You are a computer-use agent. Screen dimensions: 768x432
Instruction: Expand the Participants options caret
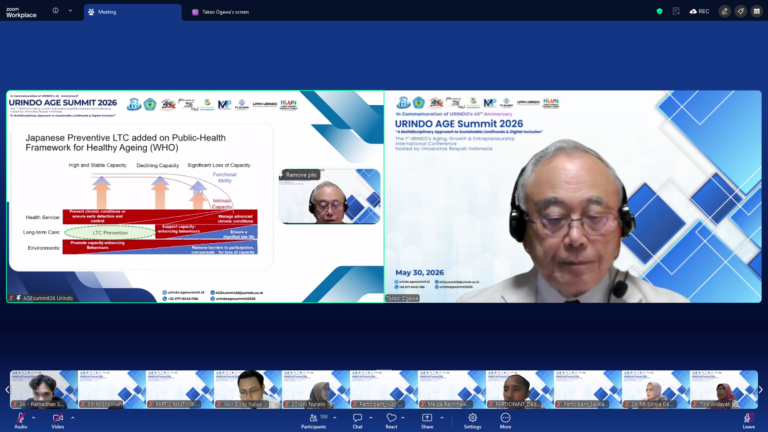(335, 418)
